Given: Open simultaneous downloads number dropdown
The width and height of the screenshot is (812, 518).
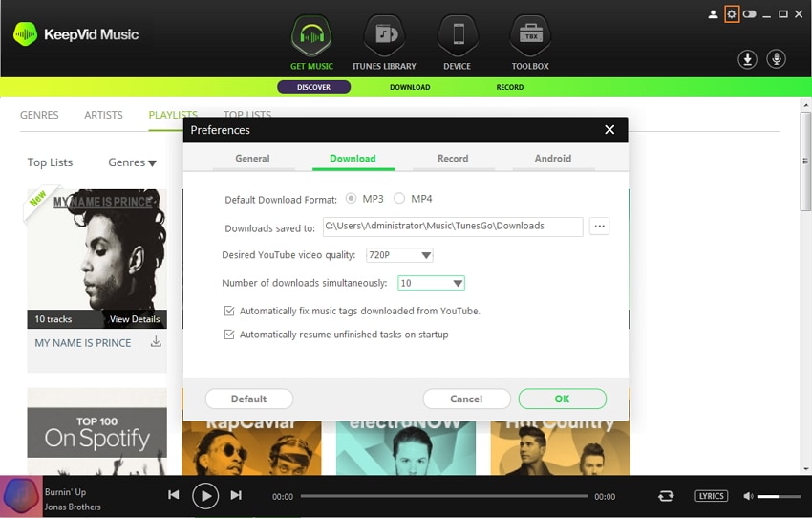Looking at the screenshot, I should coord(431,283).
